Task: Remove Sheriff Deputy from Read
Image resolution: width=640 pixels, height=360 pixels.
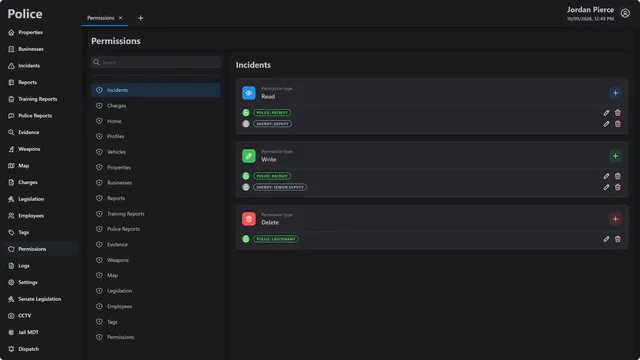Action: [618, 124]
